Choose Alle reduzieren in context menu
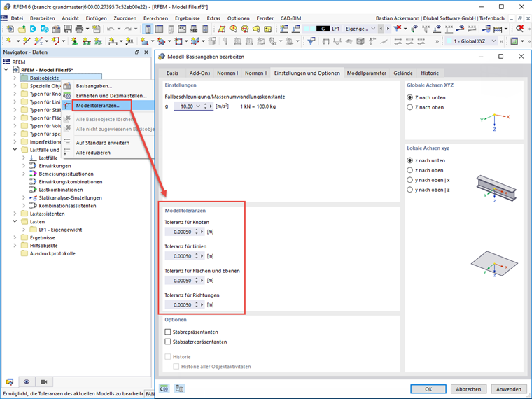The width and height of the screenshot is (532, 399). [x=93, y=153]
